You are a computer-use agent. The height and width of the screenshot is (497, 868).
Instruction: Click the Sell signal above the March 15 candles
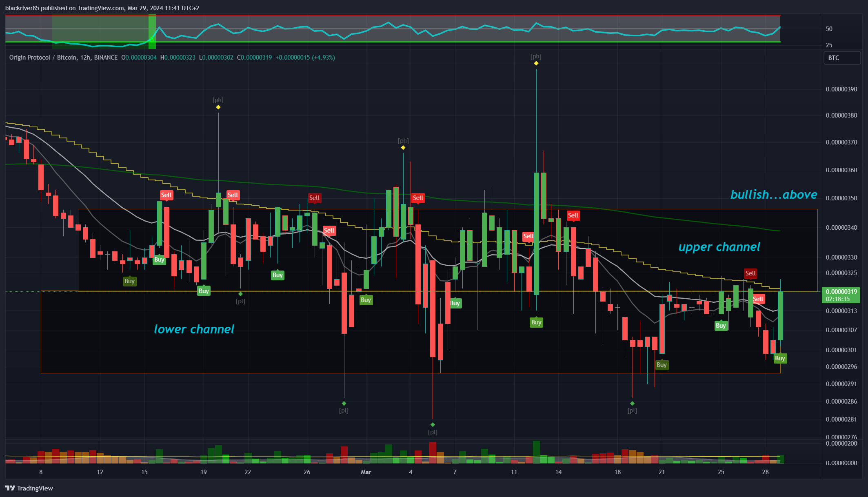click(x=573, y=215)
